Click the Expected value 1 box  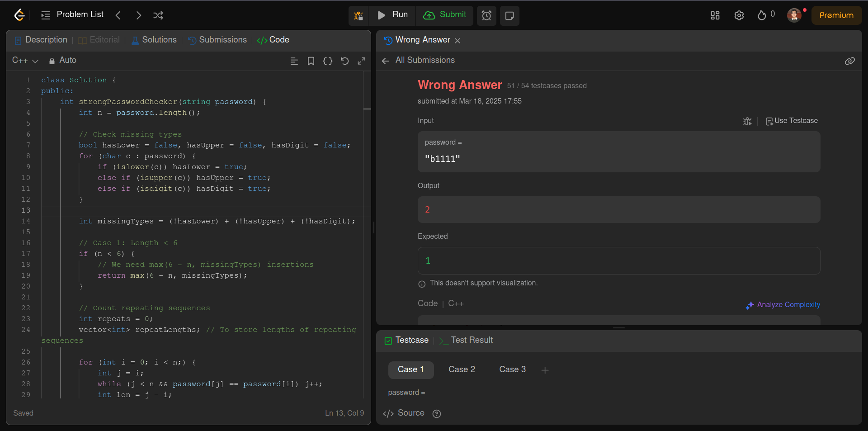click(619, 260)
